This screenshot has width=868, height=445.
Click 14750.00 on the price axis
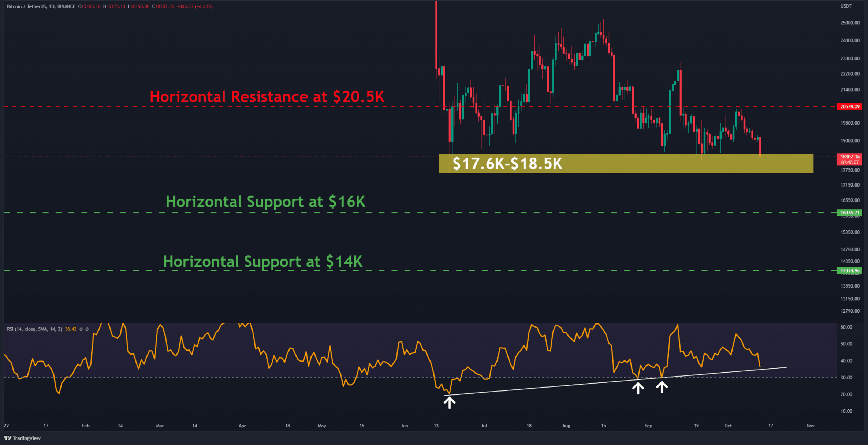click(x=850, y=249)
